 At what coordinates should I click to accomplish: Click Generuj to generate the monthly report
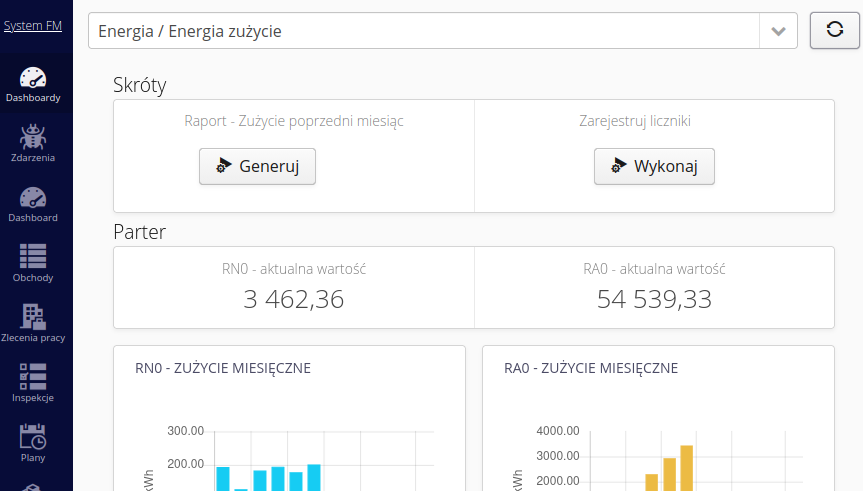click(258, 166)
